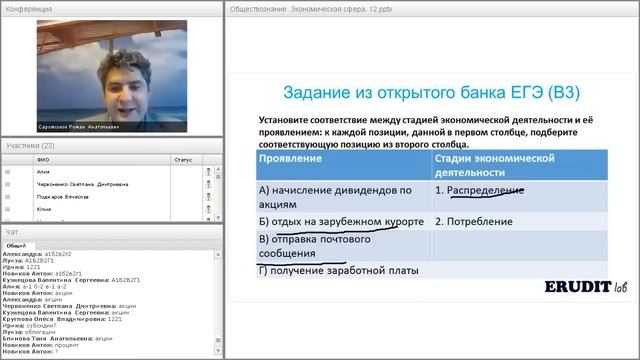The width and height of the screenshot is (640, 360).
Task: Click presentation title Обществознание. Экономическая сфера. 12.pptx
Action: (311, 9)
